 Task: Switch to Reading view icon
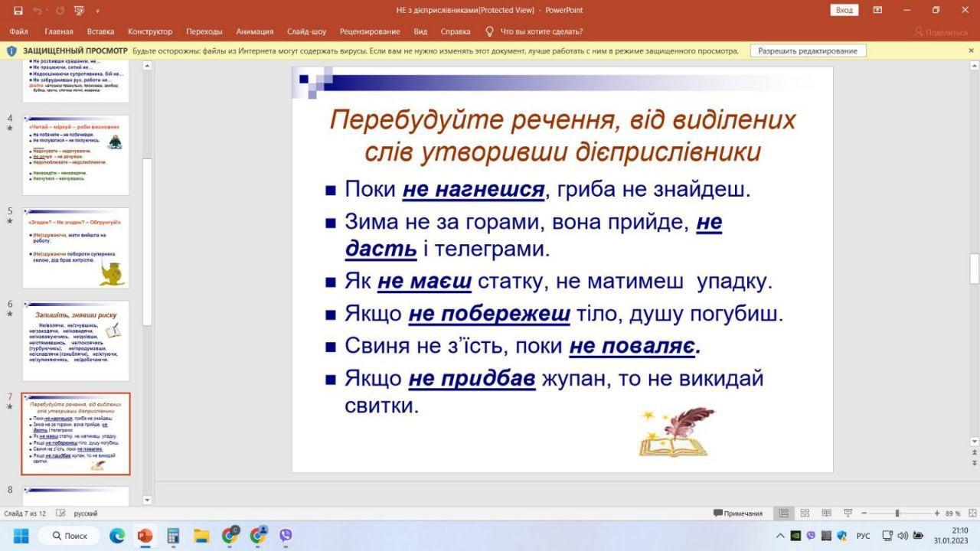tap(826, 514)
